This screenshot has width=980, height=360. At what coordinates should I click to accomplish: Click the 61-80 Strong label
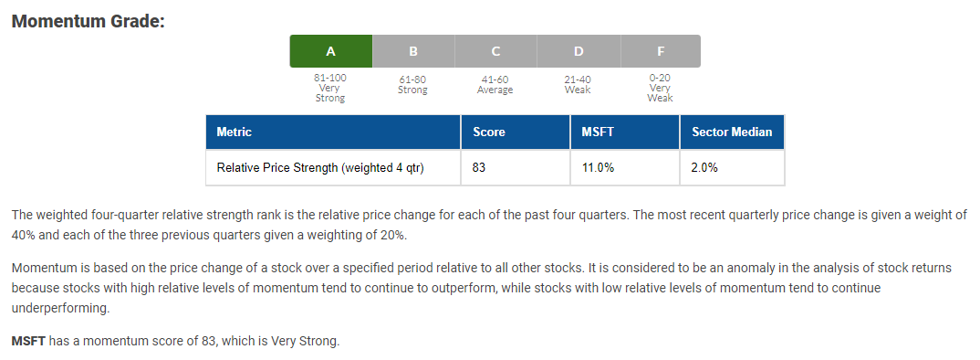pos(412,85)
